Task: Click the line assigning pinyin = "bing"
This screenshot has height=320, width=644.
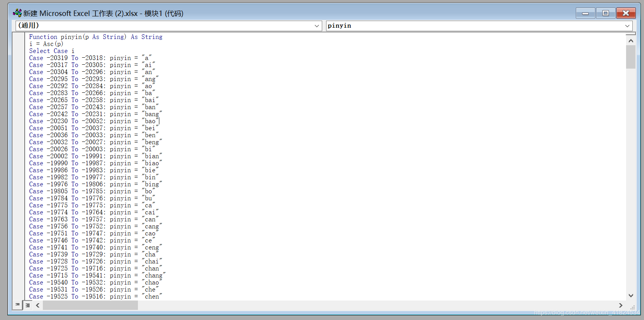Action: [95, 184]
